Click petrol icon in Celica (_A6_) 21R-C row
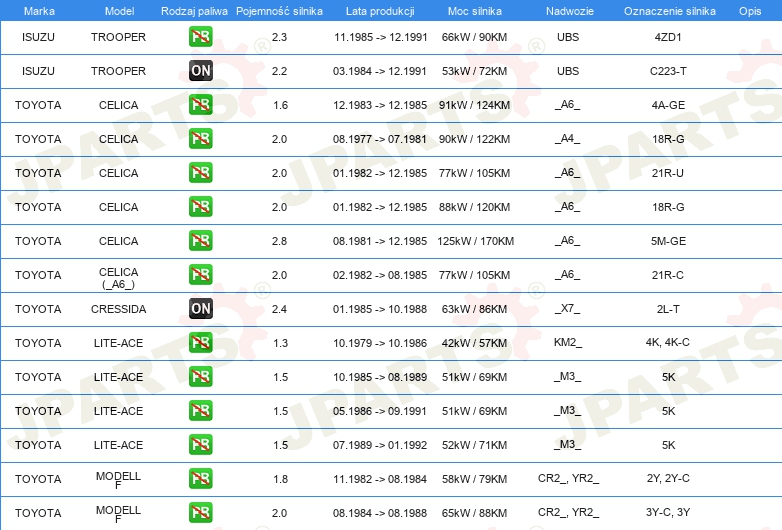Screen dimensions: 782x530 coord(200,274)
